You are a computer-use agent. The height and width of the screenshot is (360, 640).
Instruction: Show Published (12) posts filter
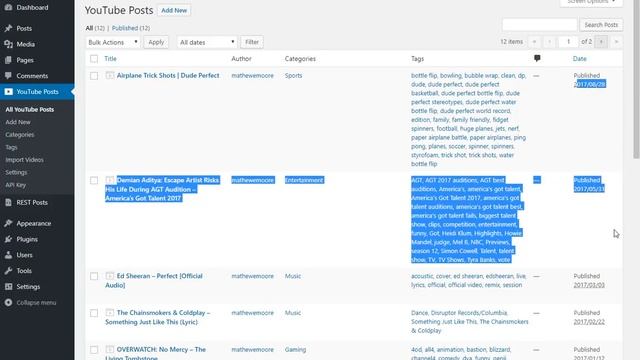click(x=131, y=28)
